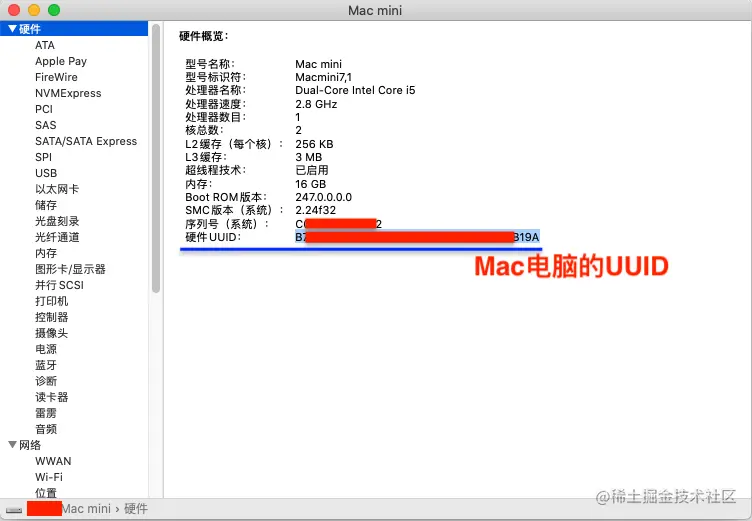This screenshot has width=752, height=521.
Task: Select ATA in the sidebar
Action: coord(45,45)
